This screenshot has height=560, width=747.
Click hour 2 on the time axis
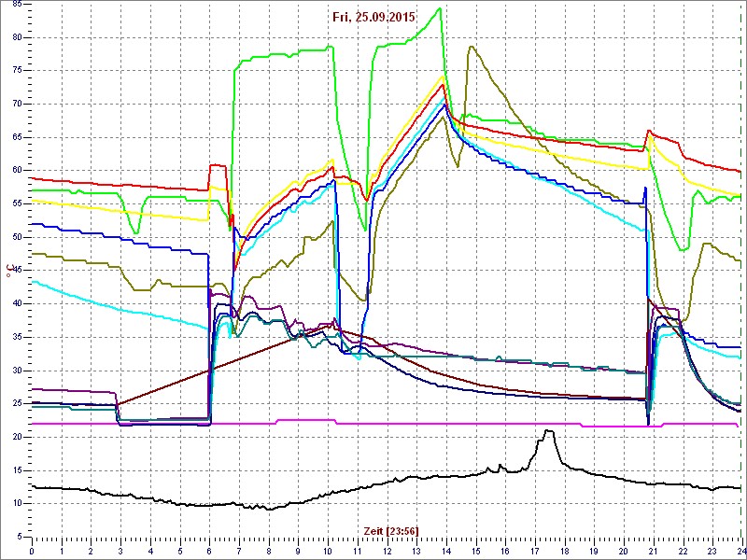coord(92,551)
